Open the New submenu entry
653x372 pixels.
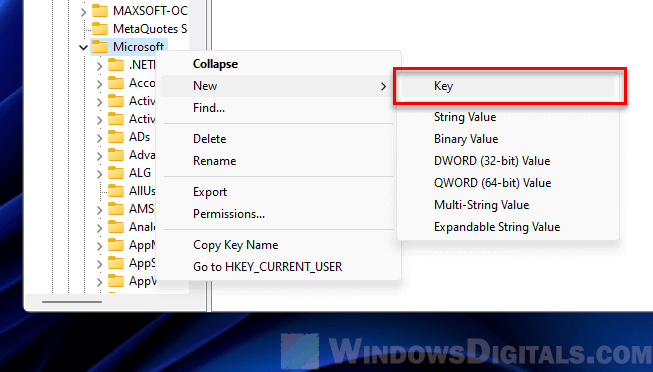pyautogui.click(x=277, y=86)
